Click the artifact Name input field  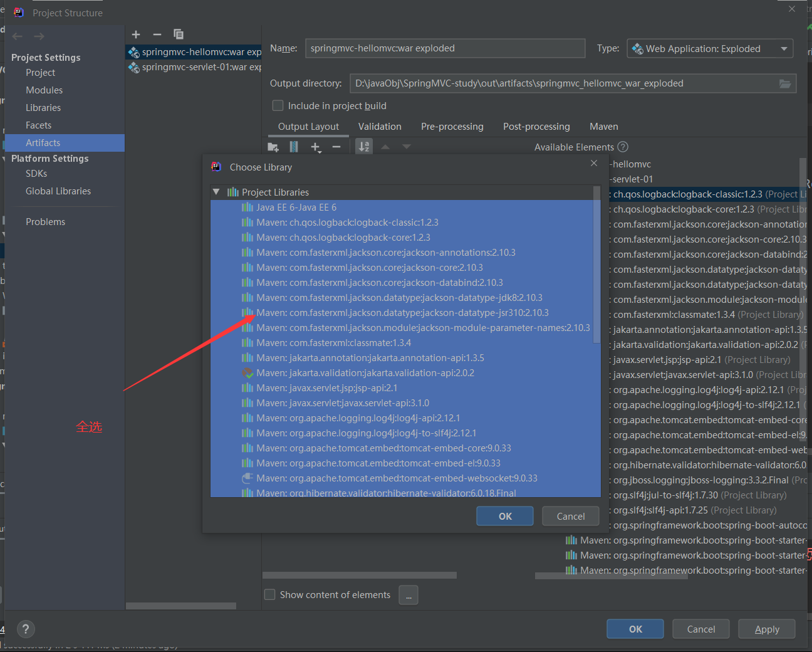[445, 48]
